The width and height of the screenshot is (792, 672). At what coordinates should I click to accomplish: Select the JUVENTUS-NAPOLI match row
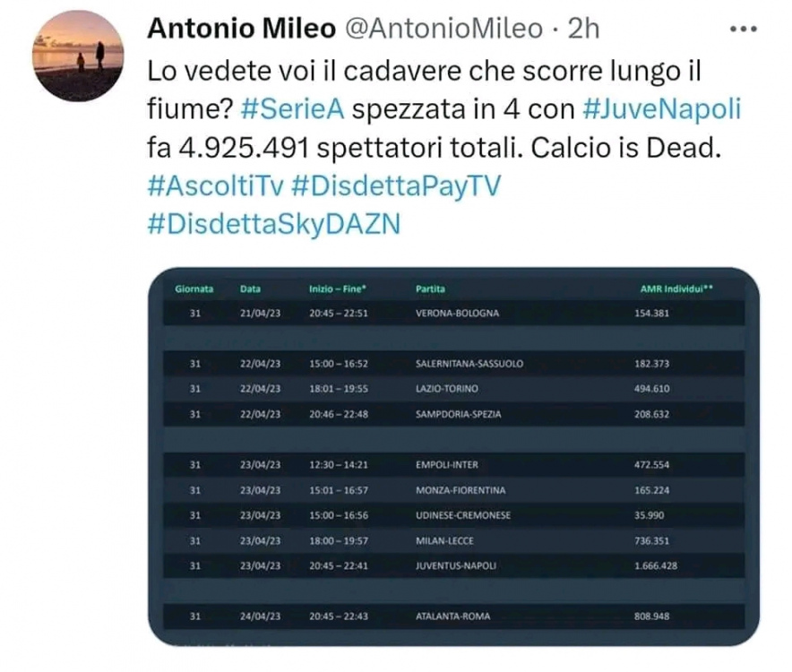(455, 566)
